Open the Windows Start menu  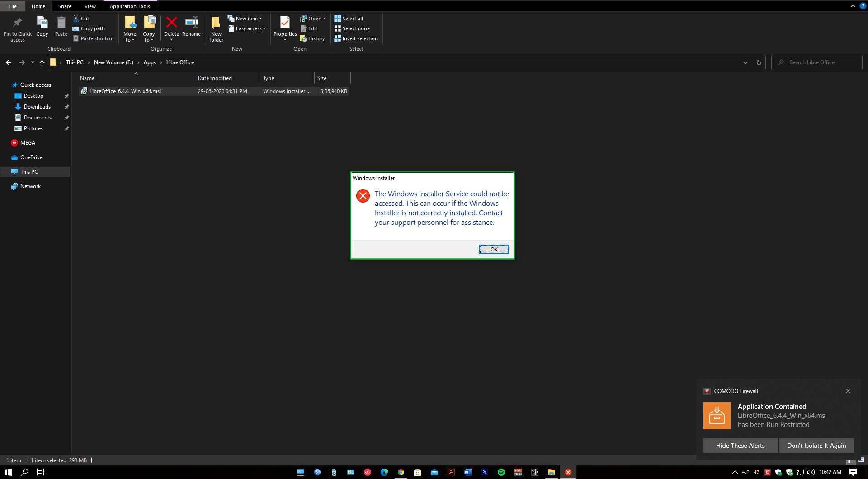click(x=8, y=472)
